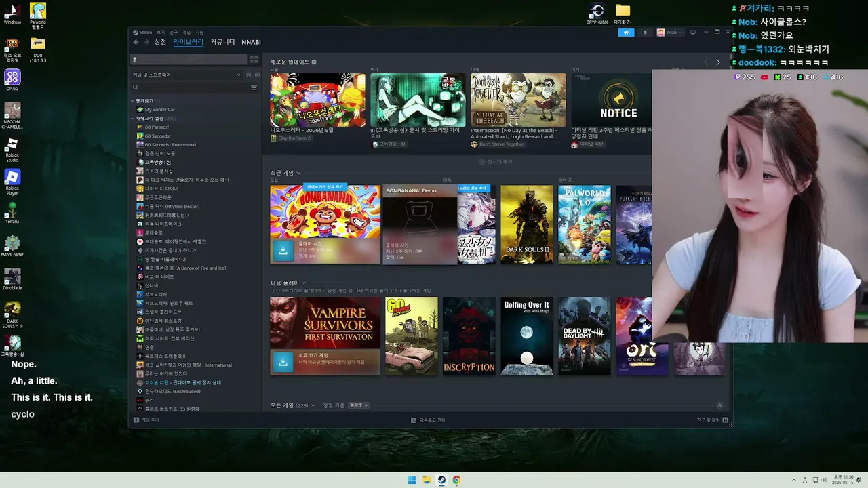
Task: Open Steam notifications bell
Action: 645,33
